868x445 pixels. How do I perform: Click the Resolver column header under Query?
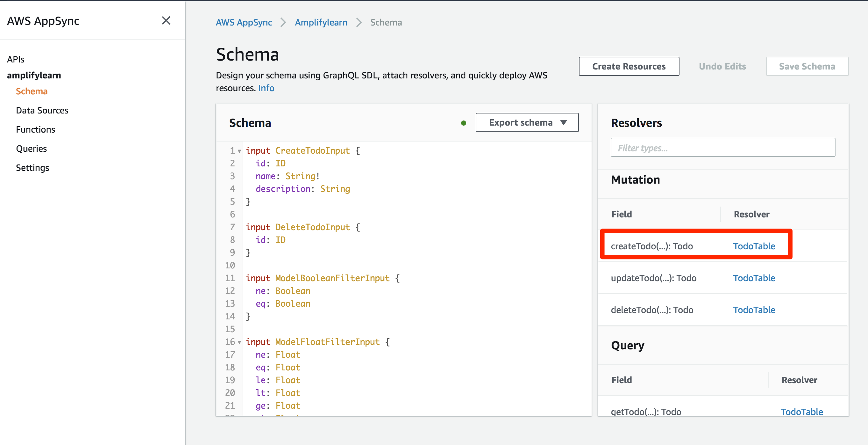(x=799, y=380)
